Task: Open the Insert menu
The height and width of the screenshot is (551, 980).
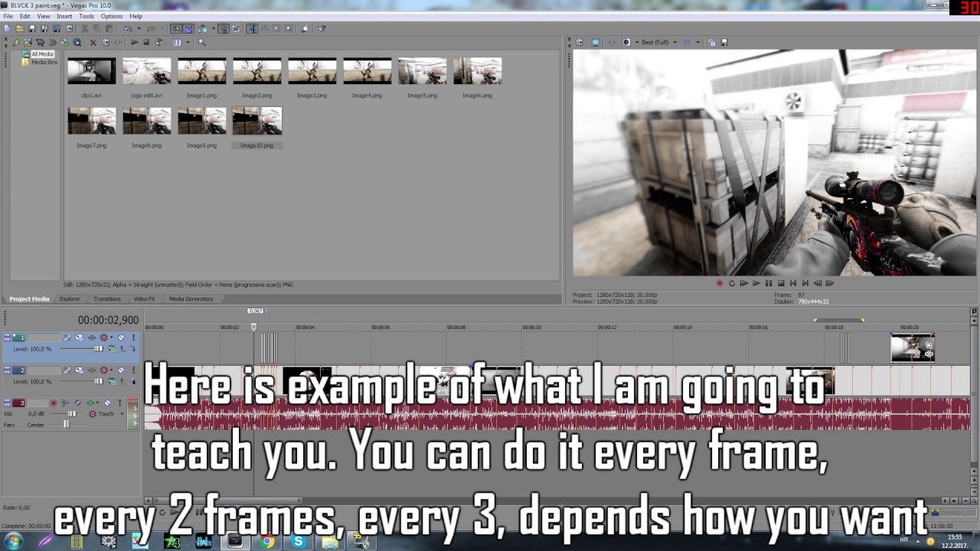Action: click(x=64, y=16)
